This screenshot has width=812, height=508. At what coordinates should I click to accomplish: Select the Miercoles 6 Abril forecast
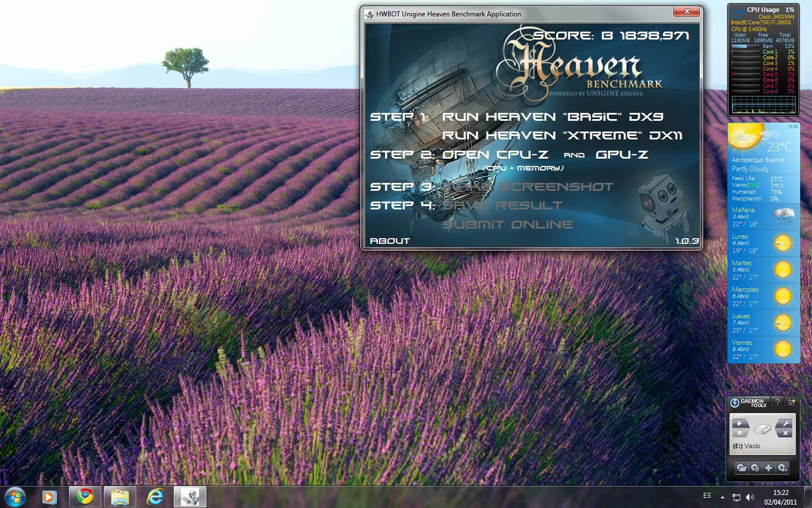tap(764, 296)
